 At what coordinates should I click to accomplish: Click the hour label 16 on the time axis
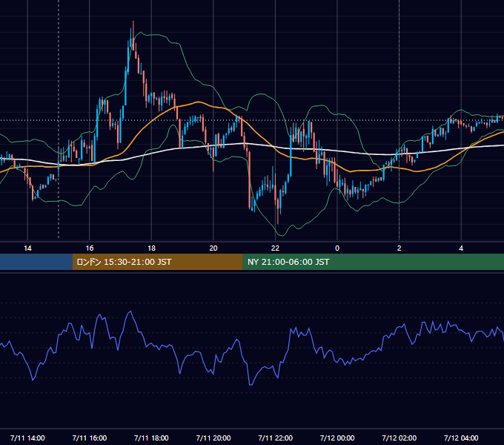tap(90, 248)
